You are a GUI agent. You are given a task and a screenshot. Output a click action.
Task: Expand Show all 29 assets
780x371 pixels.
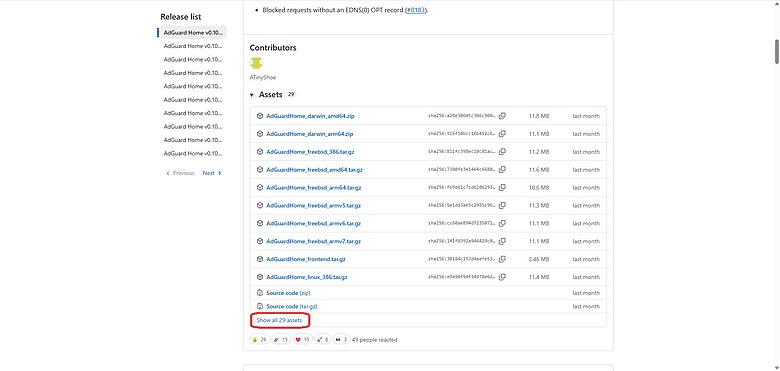[x=279, y=320]
